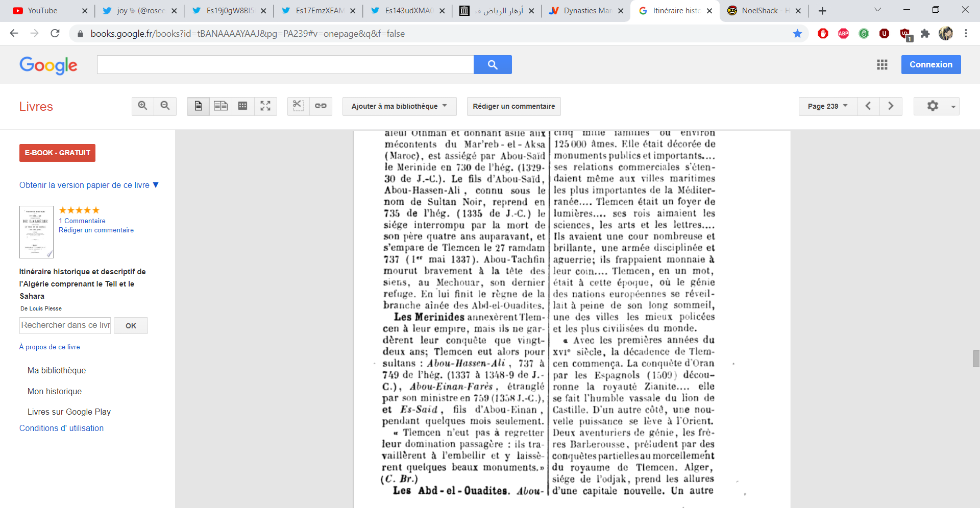Open the Chrome three-dot menu
Image resolution: width=980 pixels, height=526 pixels.
tap(966, 33)
